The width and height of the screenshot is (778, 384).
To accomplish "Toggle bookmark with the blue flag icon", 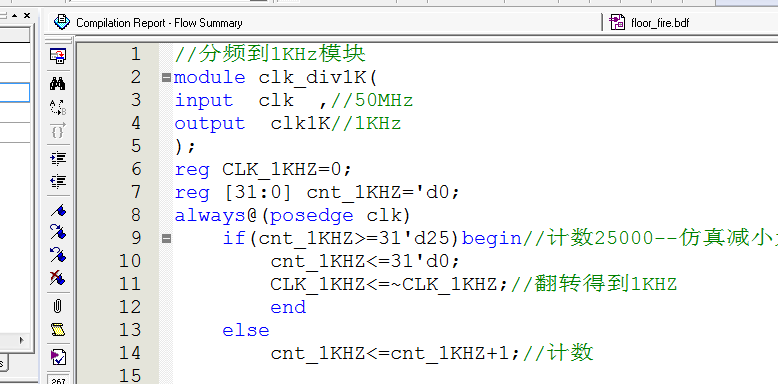I will pyautogui.click(x=58, y=211).
